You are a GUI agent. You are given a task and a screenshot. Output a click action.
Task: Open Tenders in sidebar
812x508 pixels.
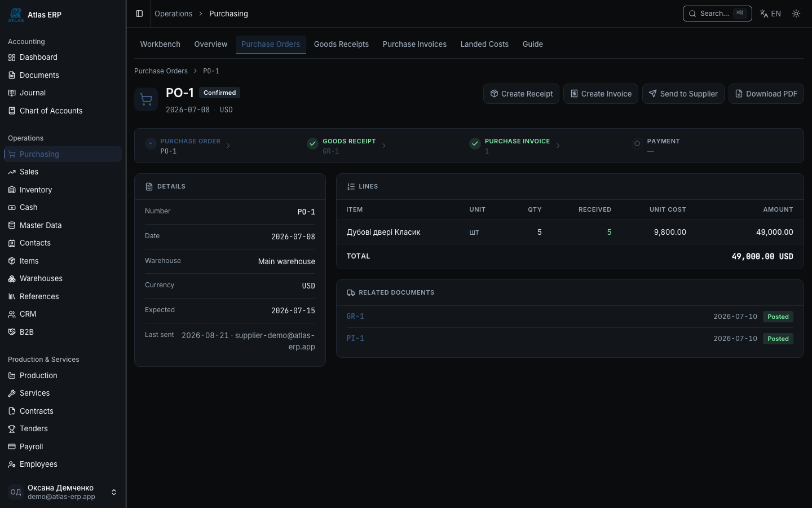(63, 428)
